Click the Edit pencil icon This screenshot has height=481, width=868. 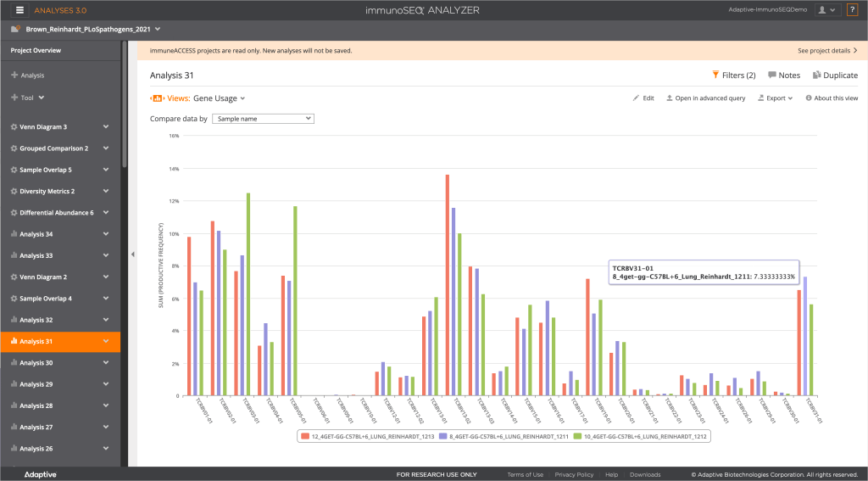click(x=637, y=98)
